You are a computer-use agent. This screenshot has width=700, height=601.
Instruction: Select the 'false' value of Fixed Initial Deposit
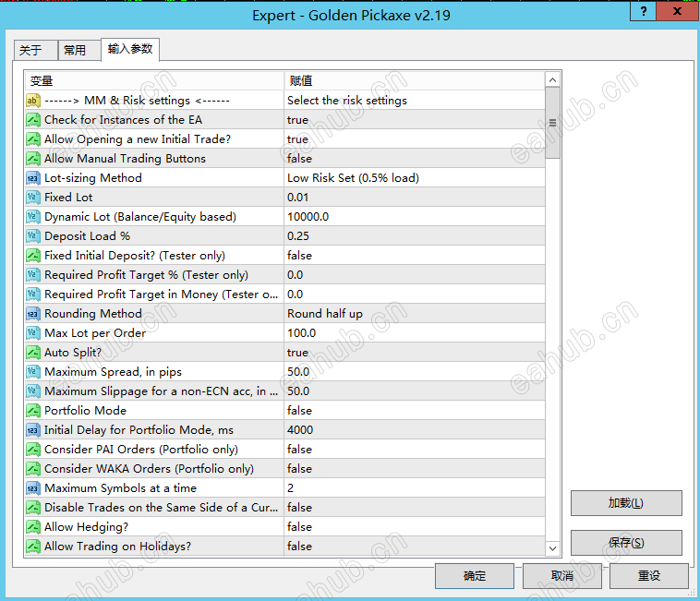pos(415,256)
